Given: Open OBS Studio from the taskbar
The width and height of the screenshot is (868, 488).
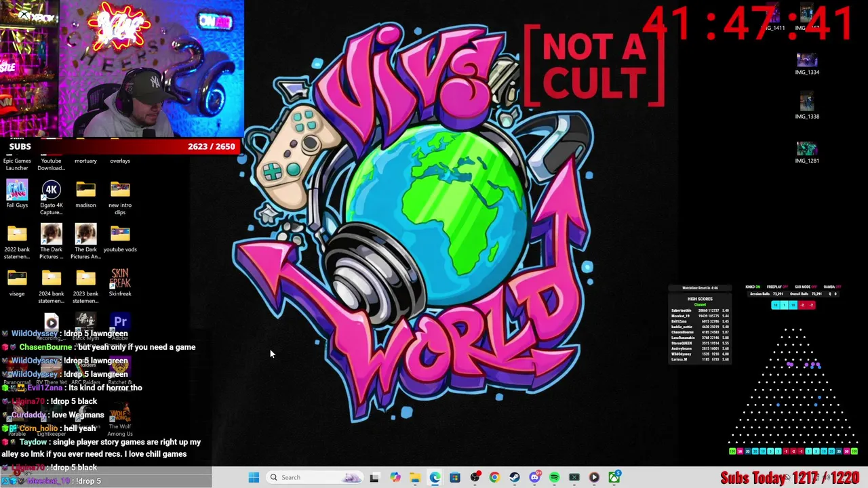Looking at the screenshot, I should tap(475, 477).
